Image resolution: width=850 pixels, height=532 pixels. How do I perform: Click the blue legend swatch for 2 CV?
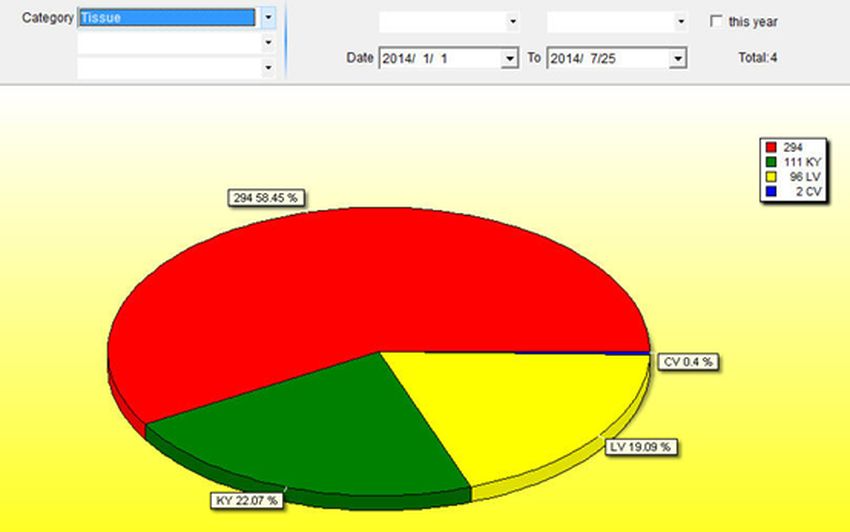pos(771,191)
